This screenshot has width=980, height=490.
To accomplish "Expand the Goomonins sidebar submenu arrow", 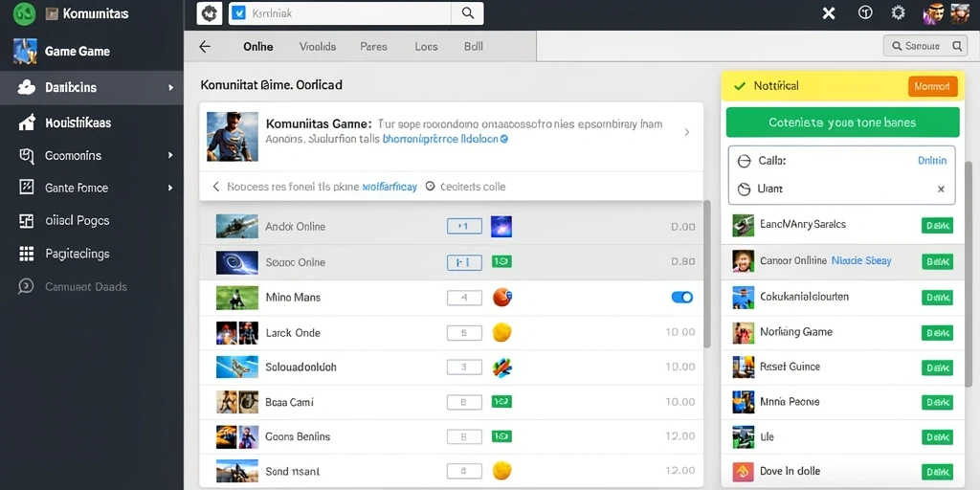I will coord(170,155).
